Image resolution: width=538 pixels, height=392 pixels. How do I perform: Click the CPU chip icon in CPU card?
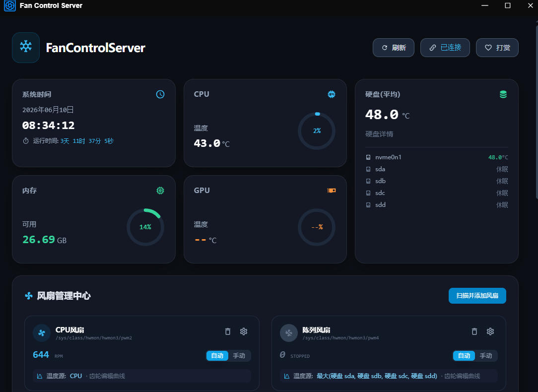coord(332,94)
